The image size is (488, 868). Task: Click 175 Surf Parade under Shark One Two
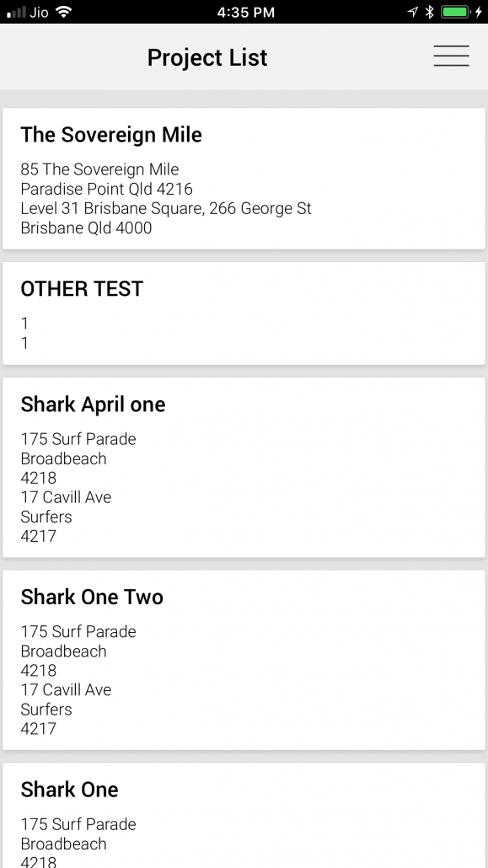click(x=78, y=632)
